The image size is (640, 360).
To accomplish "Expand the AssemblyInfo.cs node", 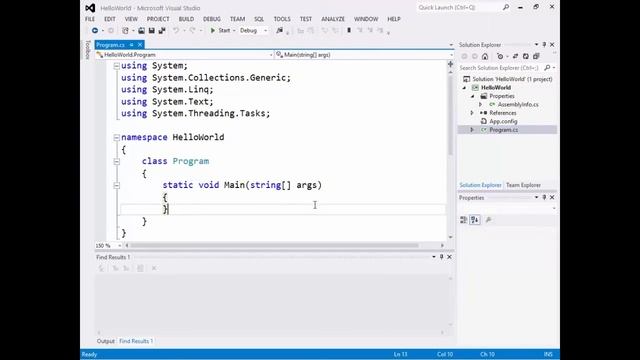I will 480,105.
